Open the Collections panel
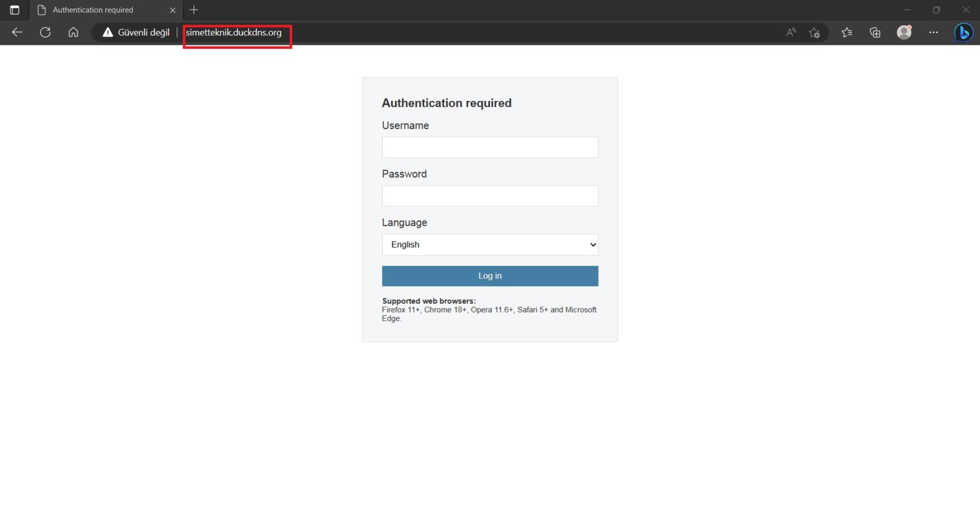The width and height of the screenshot is (980, 524). click(875, 32)
